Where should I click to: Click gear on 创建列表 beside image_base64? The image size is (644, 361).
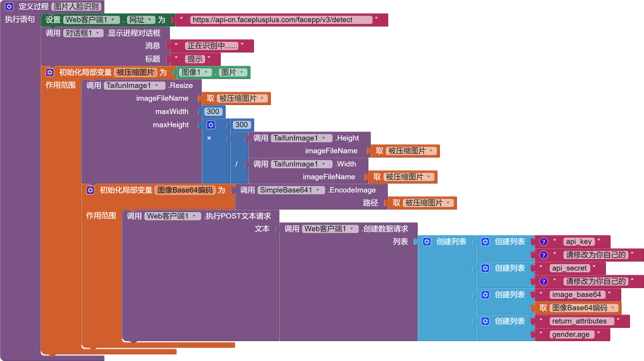(x=485, y=295)
